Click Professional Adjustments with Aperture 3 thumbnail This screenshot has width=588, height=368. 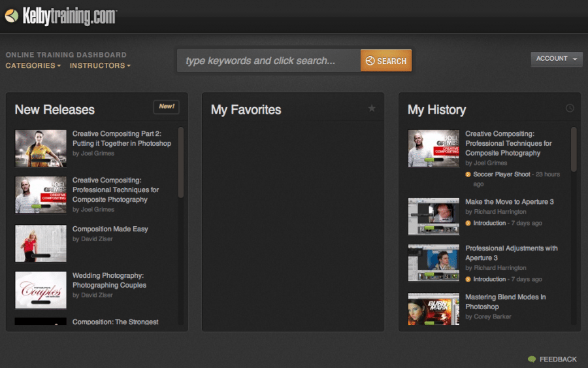[x=434, y=263]
